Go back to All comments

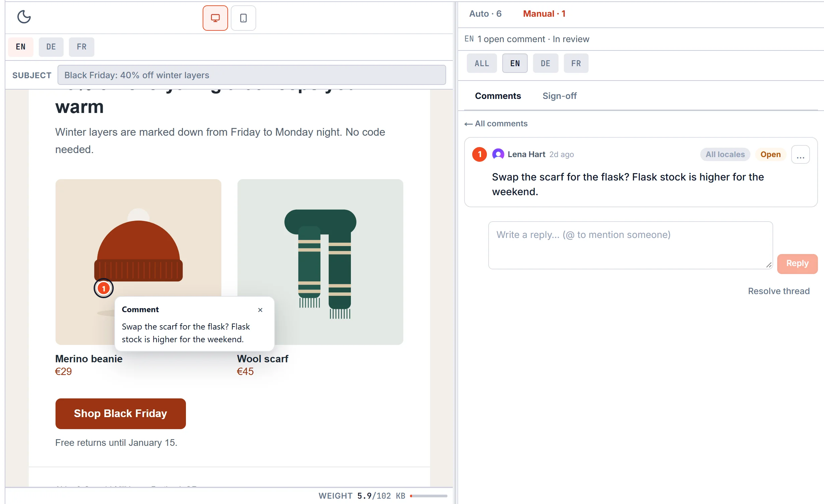point(496,124)
